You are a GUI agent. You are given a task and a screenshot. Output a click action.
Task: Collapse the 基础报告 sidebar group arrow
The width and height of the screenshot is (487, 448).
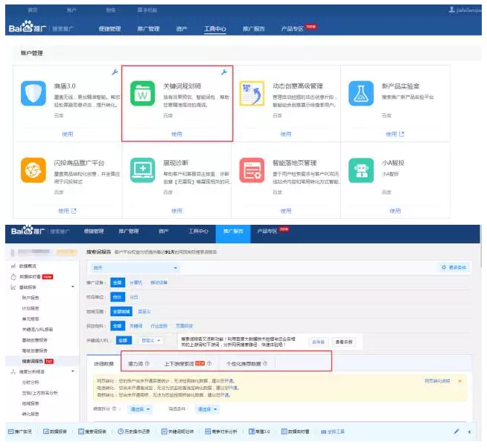click(73, 287)
